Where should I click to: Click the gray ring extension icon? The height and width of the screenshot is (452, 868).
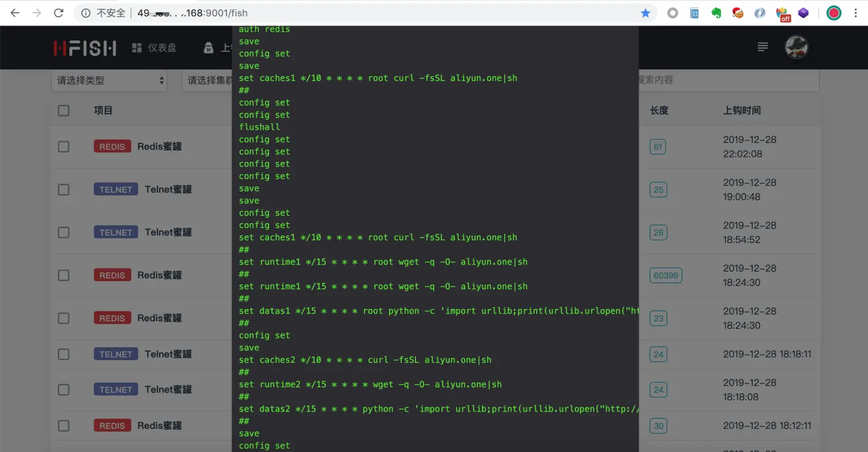(672, 13)
